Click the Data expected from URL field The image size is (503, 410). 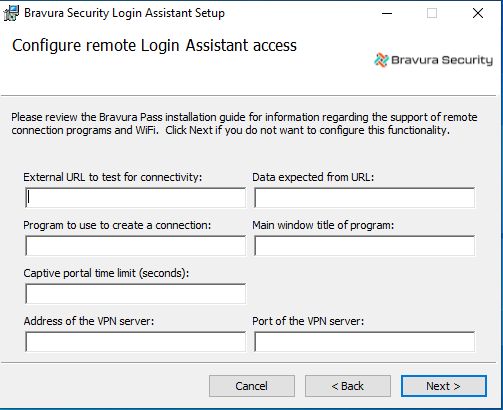pyautogui.click(x=365, y=198)
